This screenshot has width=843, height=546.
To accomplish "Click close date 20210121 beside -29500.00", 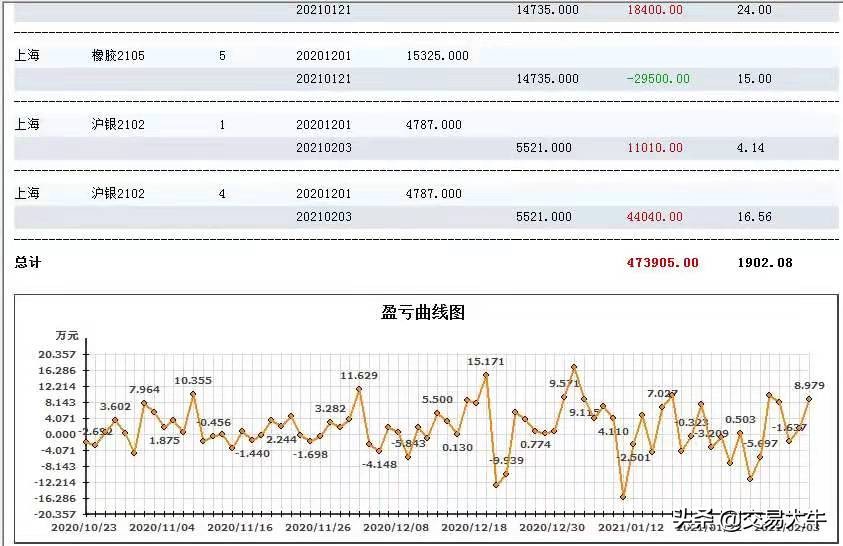I will (323, 79).
